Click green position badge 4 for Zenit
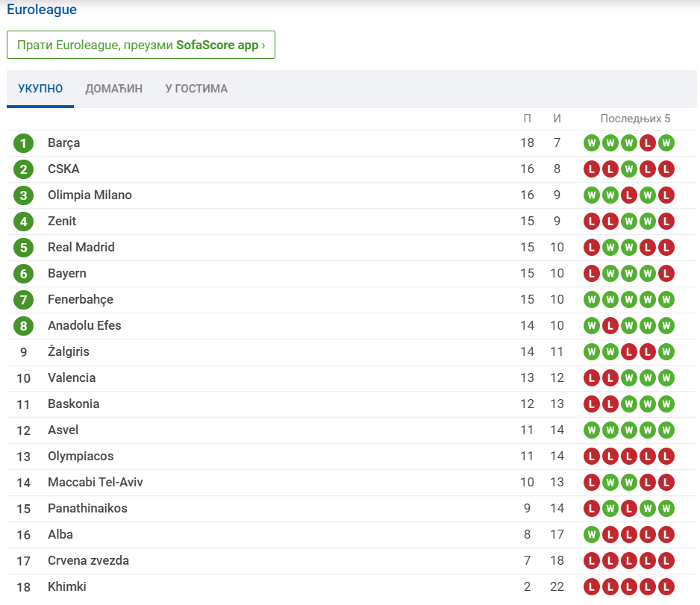The height and width of the screenshot is (605, 700). (x=24, y=222)
